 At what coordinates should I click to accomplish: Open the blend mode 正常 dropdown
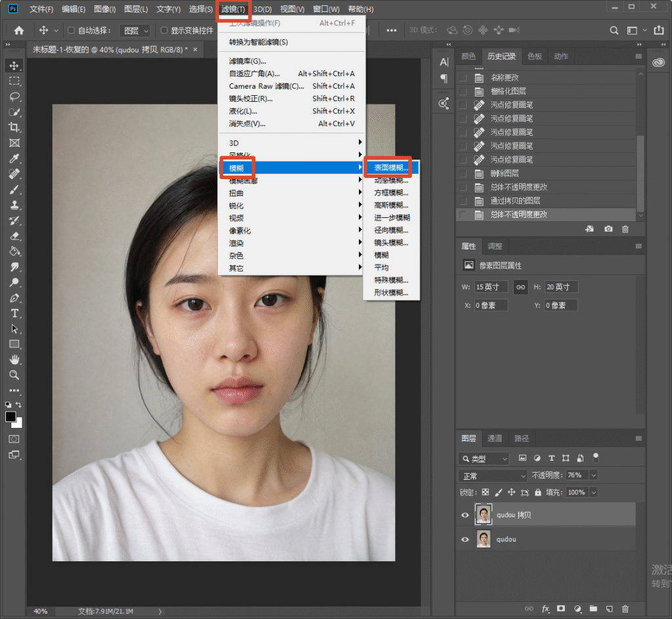(x=493, y=476)
